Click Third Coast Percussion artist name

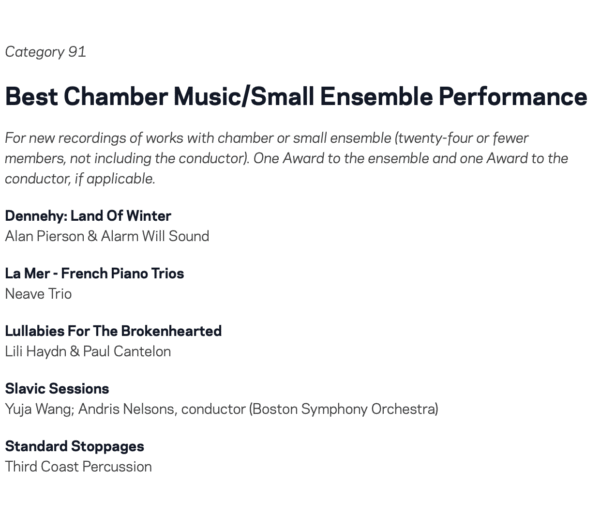(x=78, y=466)
